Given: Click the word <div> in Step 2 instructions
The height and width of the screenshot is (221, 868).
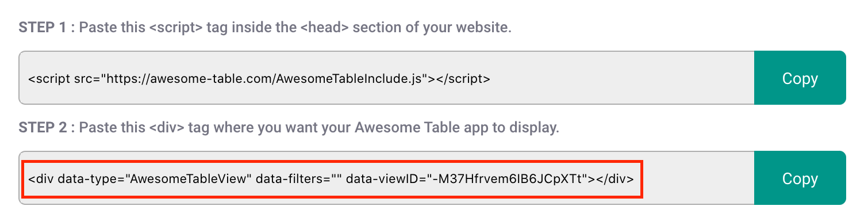Looking at the screenshot, I should click(x=170, y=128).
